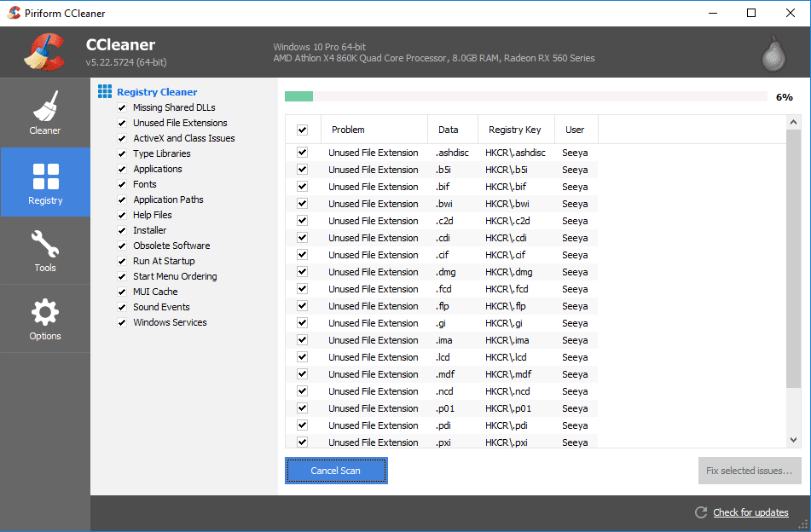Viewport: 811px width, 532px height.
Task: Select the .pdi data cell
Action: coord(443,425)
